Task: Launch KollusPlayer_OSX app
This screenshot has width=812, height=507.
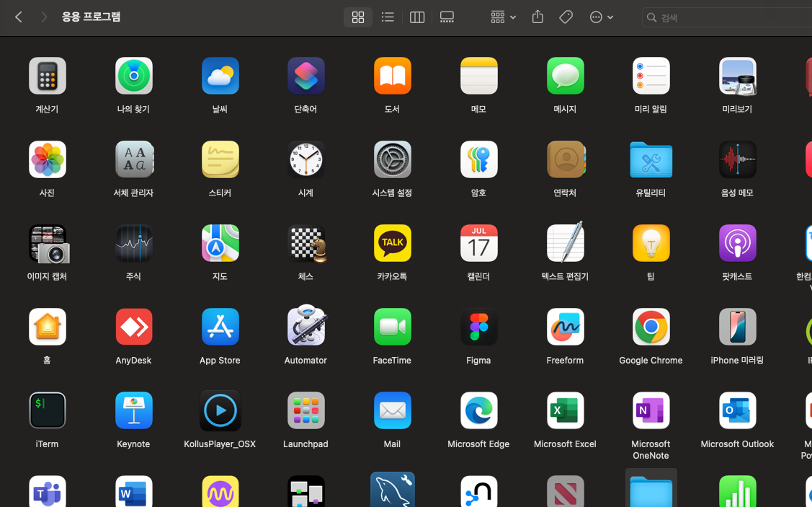Action: click(x=220, y=410)
